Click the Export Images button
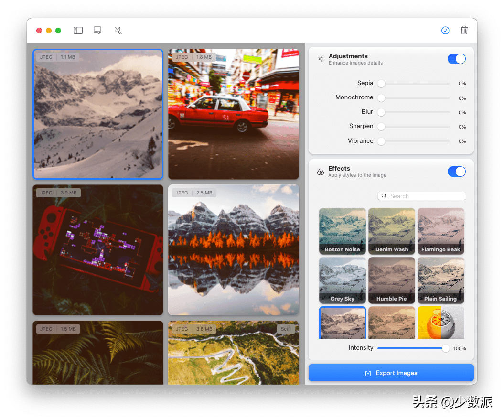This screenshot has width=504, height=420. pos(391,373)
